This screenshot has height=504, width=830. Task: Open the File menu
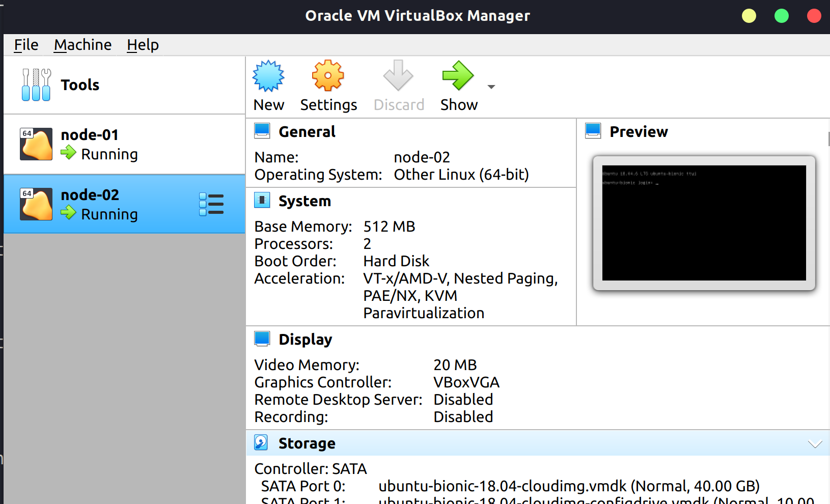click(x=26, y=45)
